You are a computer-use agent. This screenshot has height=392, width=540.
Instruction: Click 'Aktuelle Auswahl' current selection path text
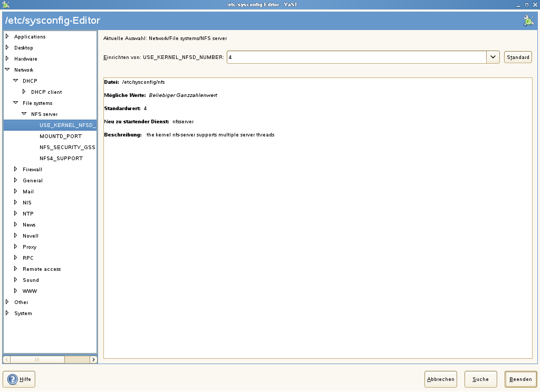click(x=165, y=38)
